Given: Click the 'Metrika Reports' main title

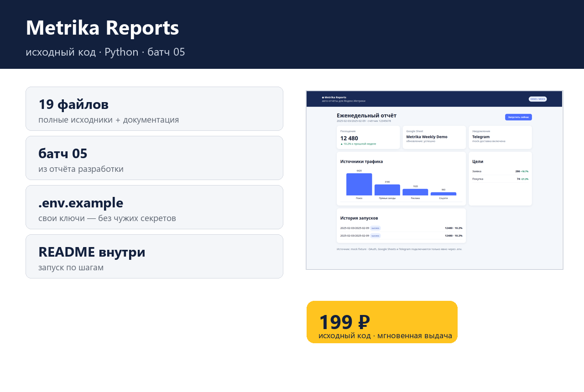Looking at the screenshot, I should 103,27.
